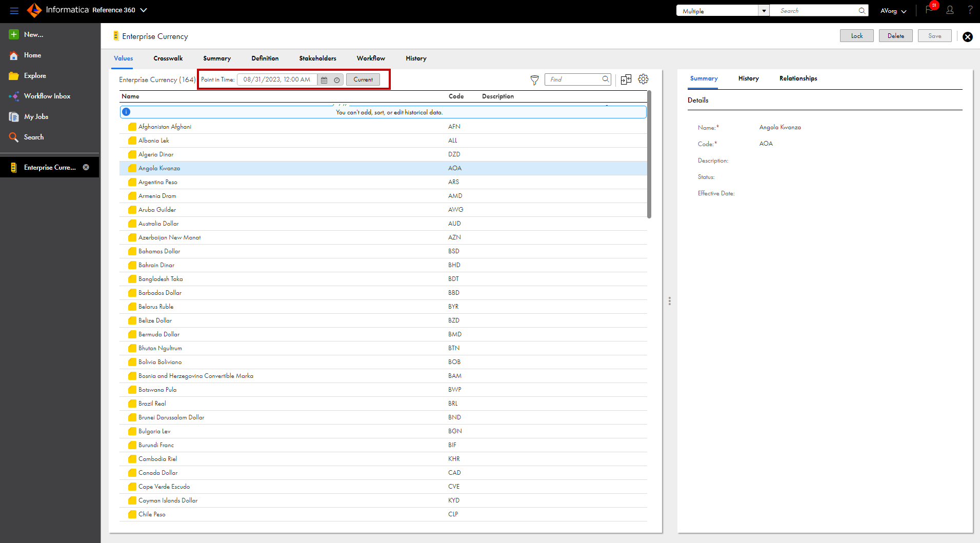The image size is (980, 543).
Task: Select the Argentina Peso row
Action: (383, 182)
